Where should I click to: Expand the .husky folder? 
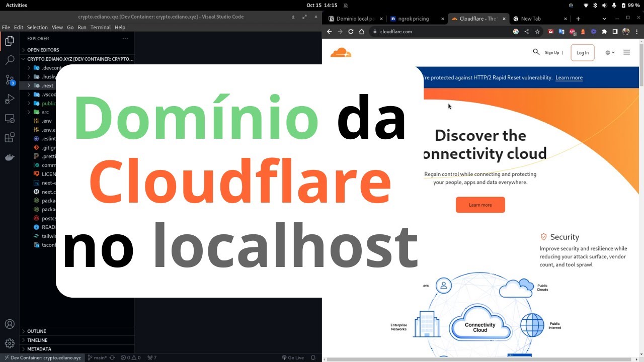point(42,77)
